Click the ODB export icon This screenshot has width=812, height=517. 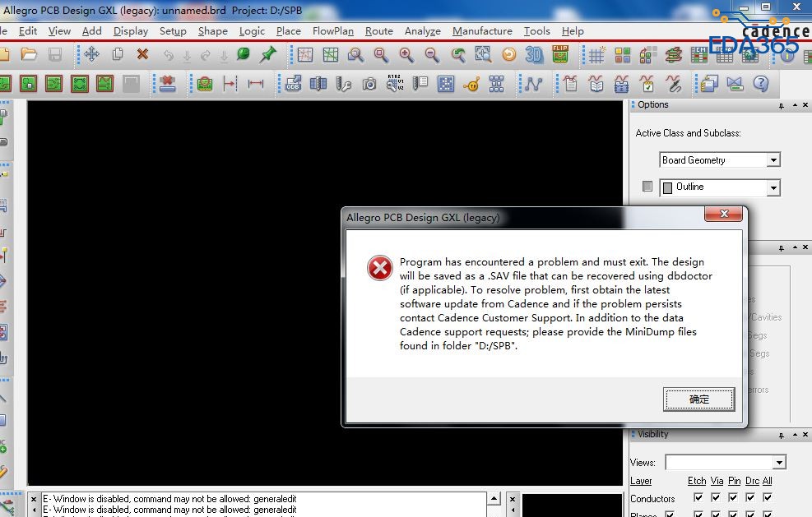293,83
